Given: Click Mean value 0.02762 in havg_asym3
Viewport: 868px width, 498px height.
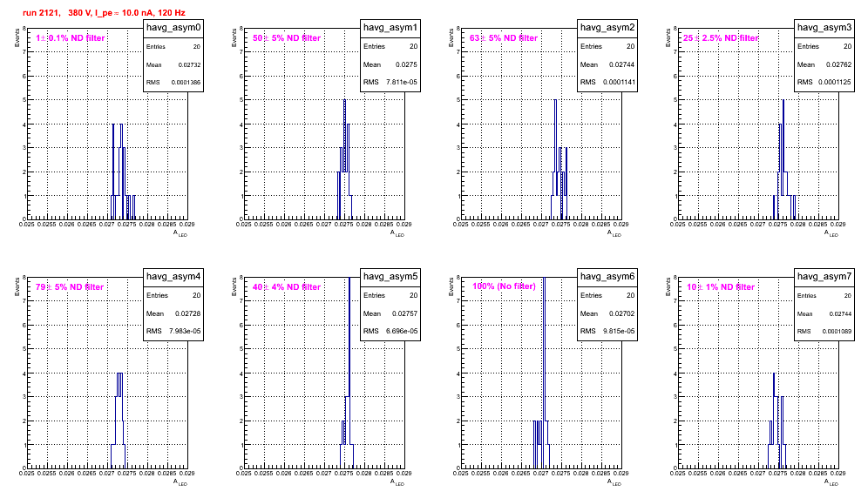Looking at the screenshot, I should coord(838,64).
